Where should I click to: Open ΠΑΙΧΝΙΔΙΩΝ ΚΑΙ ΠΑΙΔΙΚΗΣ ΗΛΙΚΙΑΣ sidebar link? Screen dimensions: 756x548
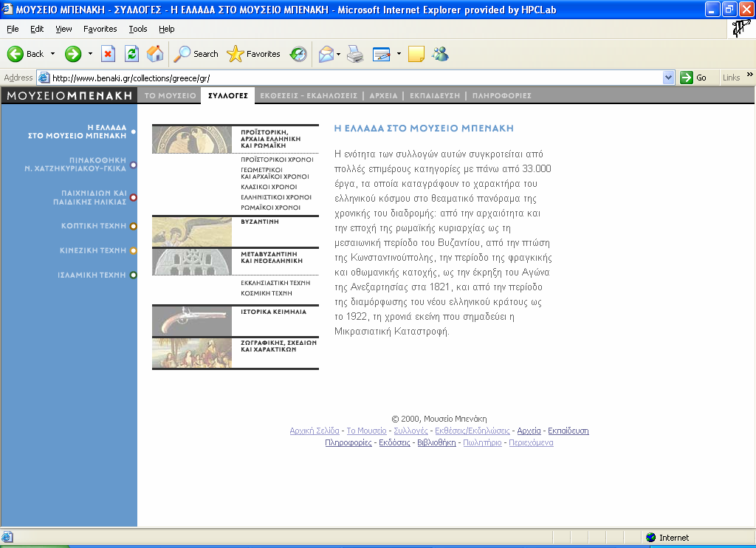89,197
